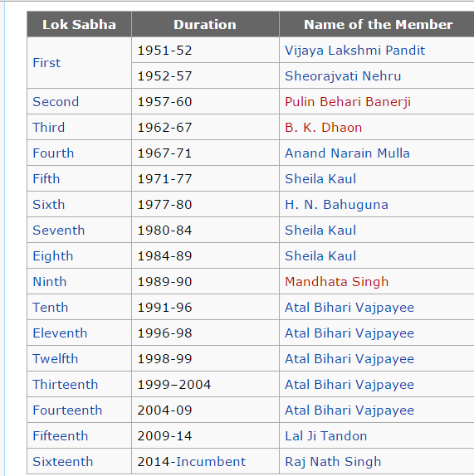Open the Raj Nath Singh link
Image resolution: width=474 pixels, height=476 pixels.
(x=333, y=462)
